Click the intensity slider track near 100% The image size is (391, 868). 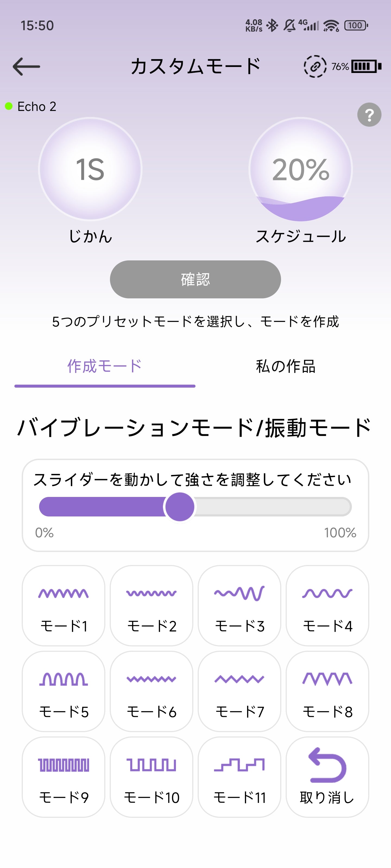[x=341, y=506]
